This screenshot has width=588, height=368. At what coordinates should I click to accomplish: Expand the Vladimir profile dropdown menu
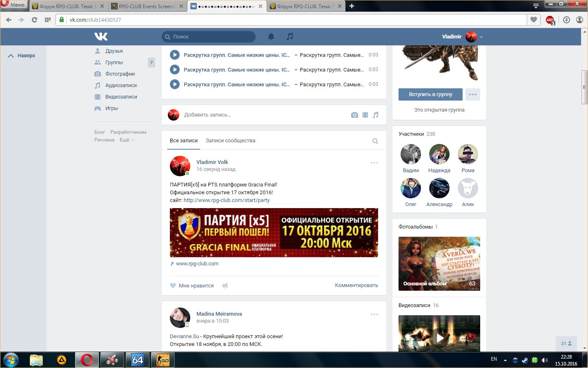(x=481, y=37)
